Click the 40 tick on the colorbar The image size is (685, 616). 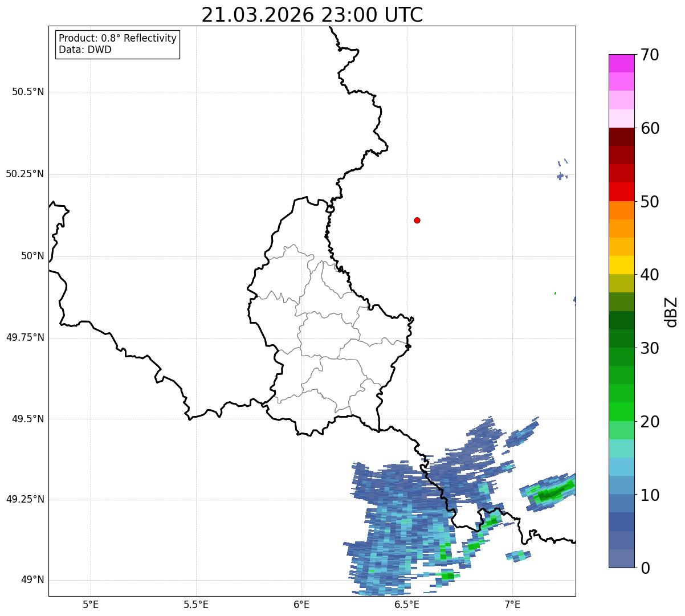click(650, 275)
